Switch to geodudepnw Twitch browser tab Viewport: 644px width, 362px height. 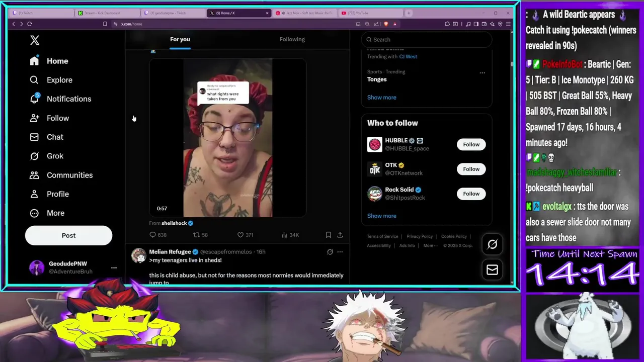(x=174, y=13)
